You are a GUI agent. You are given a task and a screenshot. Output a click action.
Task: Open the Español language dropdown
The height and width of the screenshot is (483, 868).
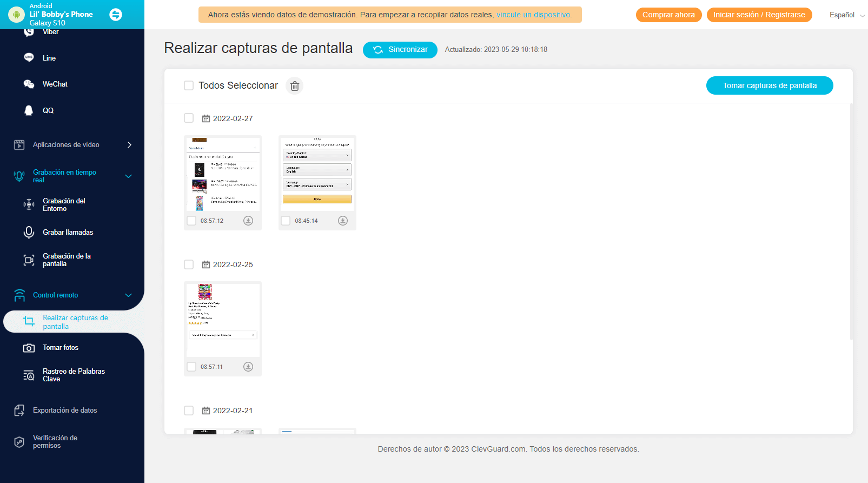click(847, 15)
